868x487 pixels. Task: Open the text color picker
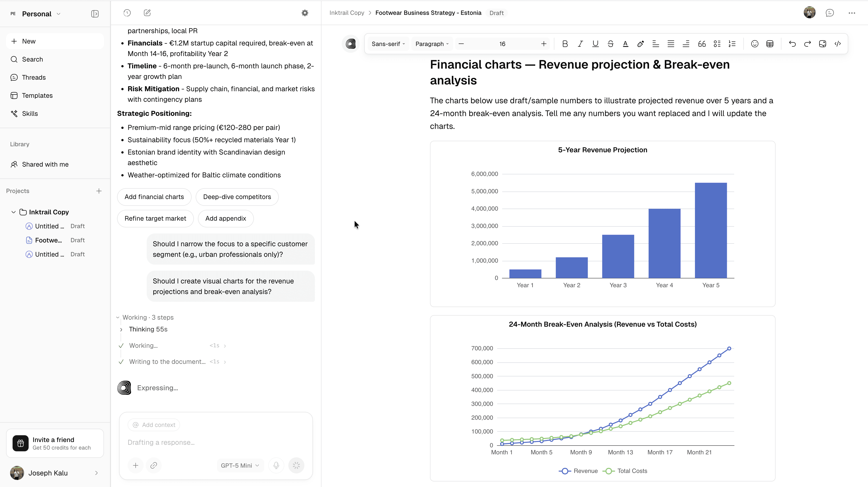point(625,43)
